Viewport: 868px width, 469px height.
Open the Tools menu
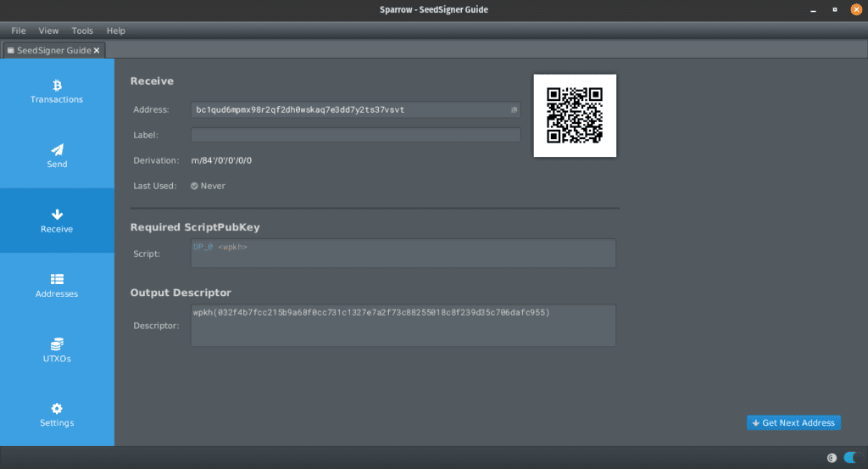pyautogui.click(x=82, y=31)
